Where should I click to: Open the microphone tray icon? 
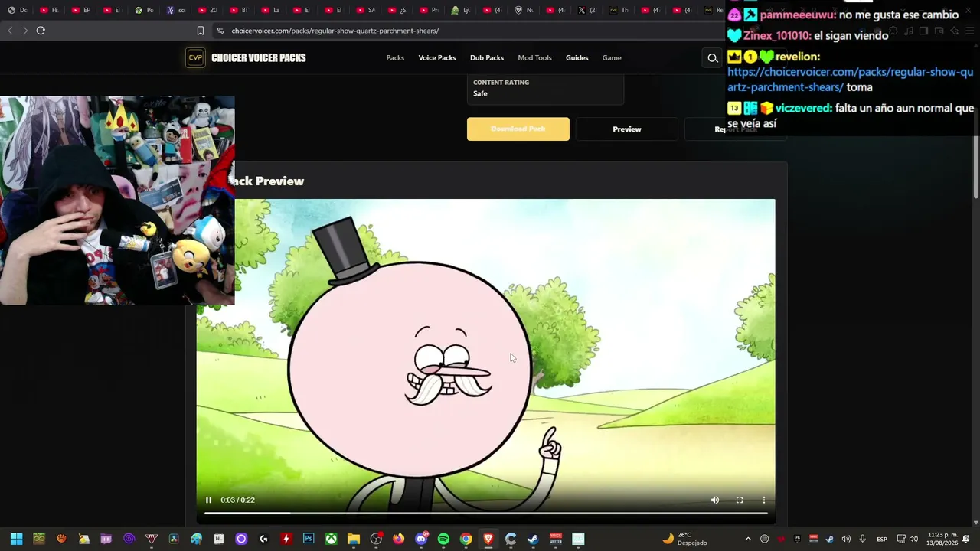click(863, 539)
